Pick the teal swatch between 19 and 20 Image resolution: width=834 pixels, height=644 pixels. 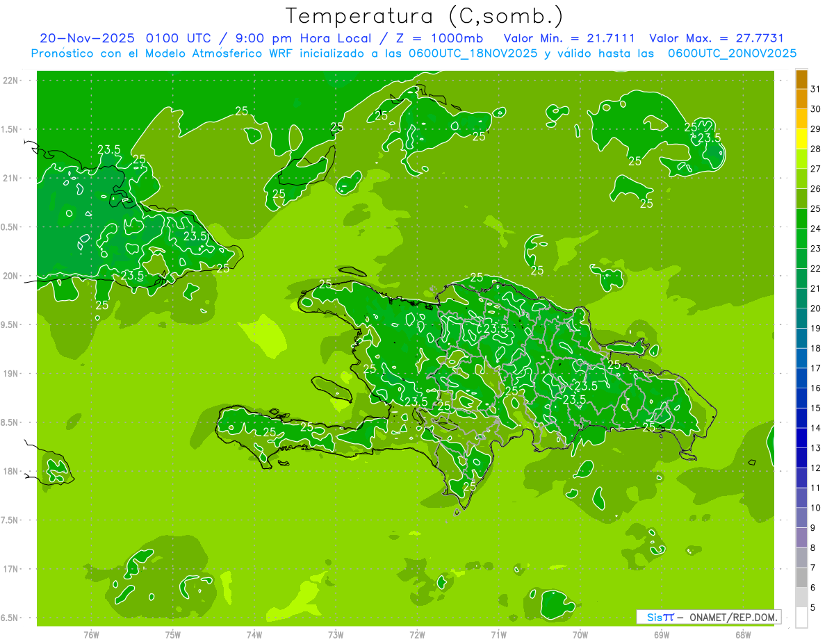801,318
